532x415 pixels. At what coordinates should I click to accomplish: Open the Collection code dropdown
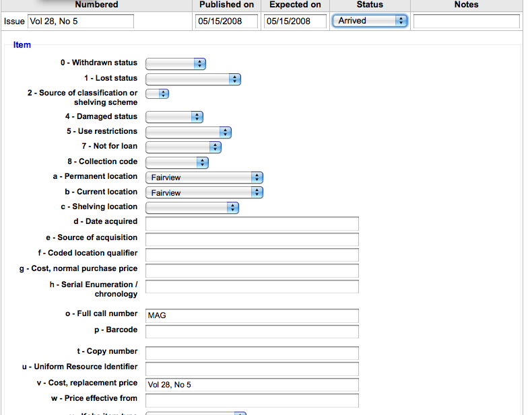tap(176, 163)
